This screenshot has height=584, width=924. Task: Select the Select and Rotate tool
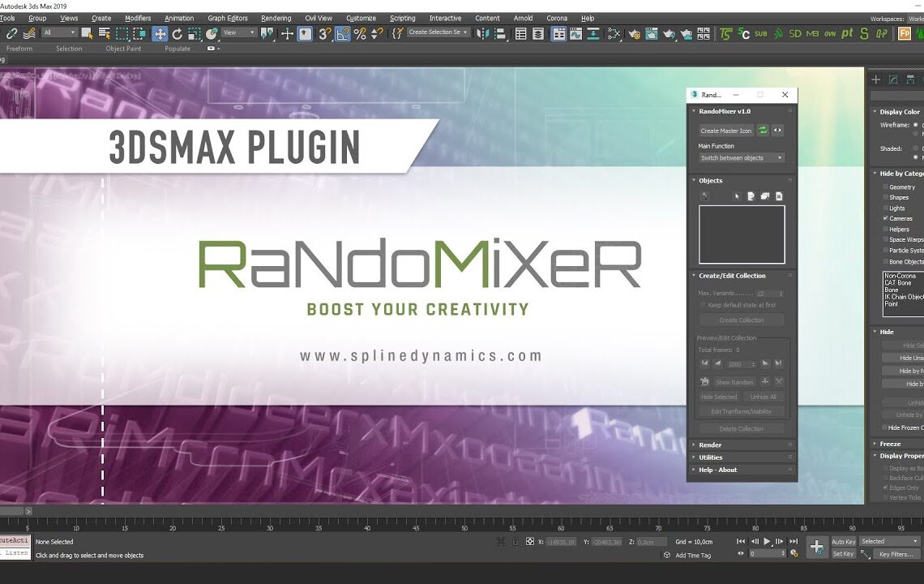pos(178,34)
